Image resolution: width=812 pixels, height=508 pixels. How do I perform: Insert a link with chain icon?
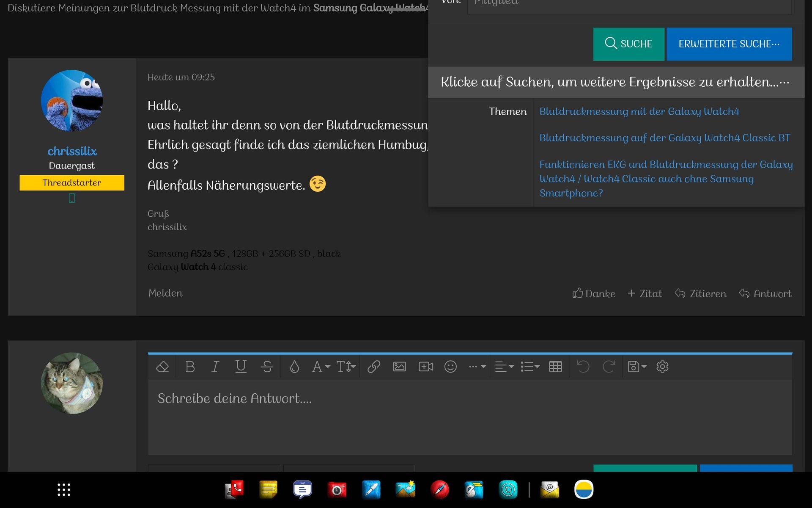pos(374,367)
